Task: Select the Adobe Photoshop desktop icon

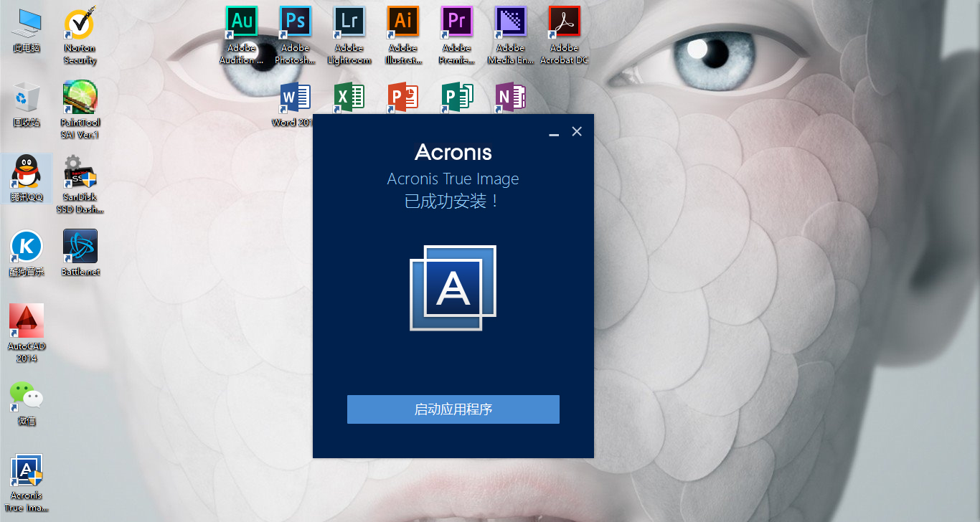Action: 295,35
